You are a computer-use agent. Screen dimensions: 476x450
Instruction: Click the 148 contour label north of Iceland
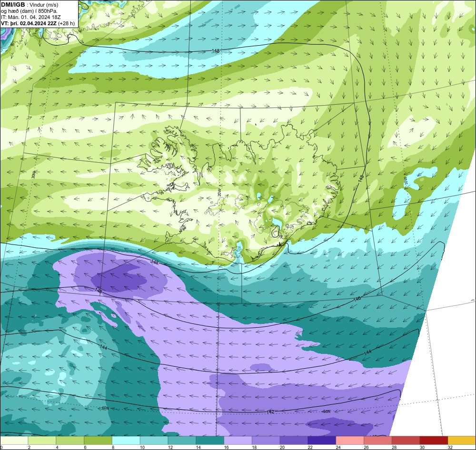216,51
